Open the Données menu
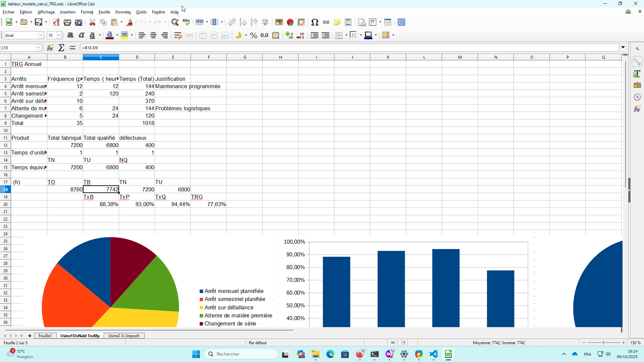Viewport: 644px width, 362px height. 123,12
